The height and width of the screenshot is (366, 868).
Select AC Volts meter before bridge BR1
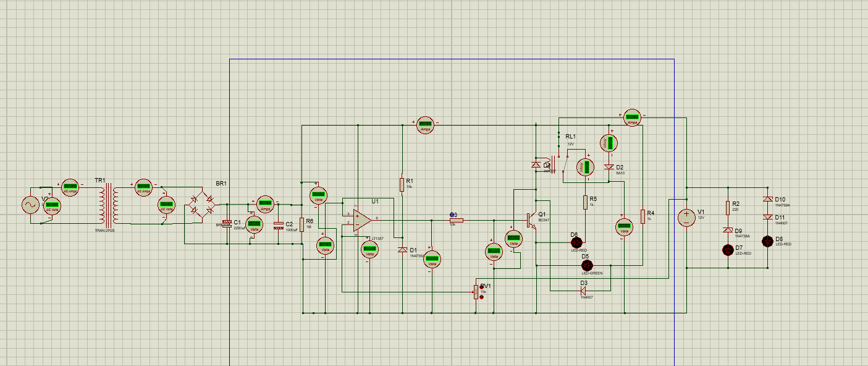tap(166, 205)
